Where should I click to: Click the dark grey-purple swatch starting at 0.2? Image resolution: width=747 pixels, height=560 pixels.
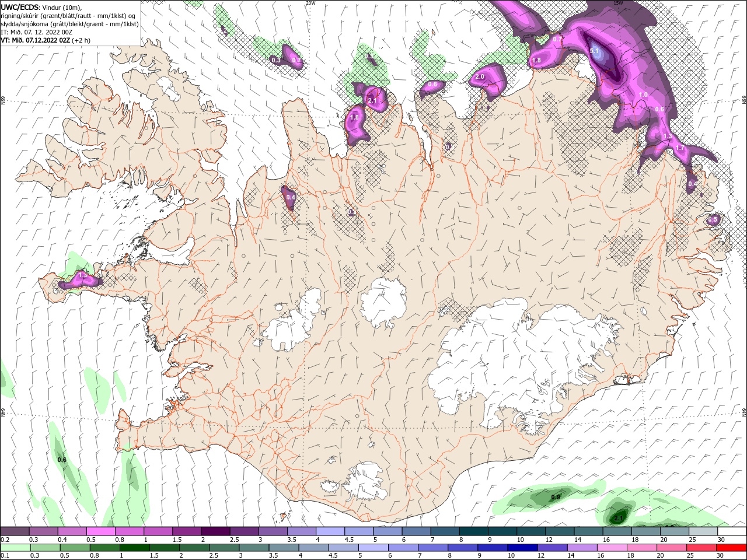[x=15, y=531]
